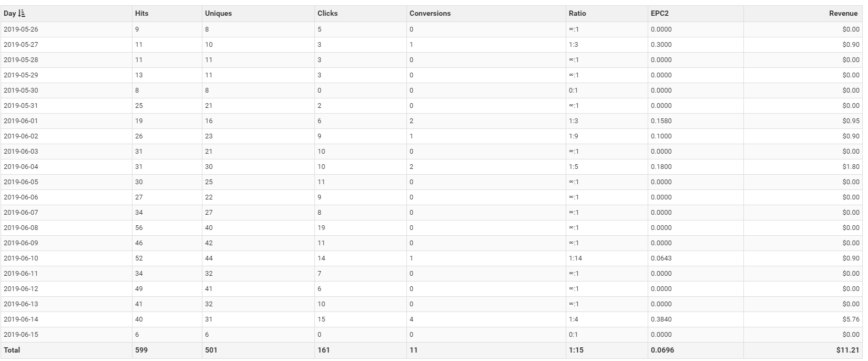Viewport: 868px width, 361px height.
Task: Select the 2019-06-14 date cell
Action: (21, 319)
